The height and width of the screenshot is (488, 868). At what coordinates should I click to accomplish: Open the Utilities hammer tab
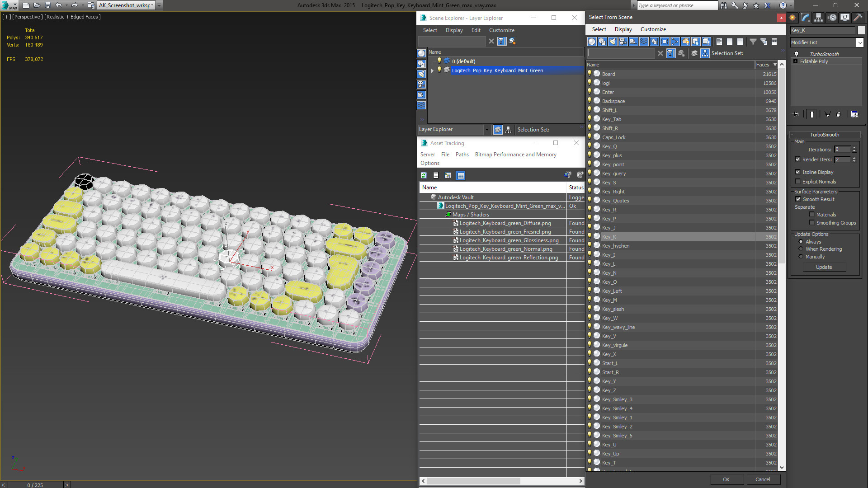click(x=858, y=18)
